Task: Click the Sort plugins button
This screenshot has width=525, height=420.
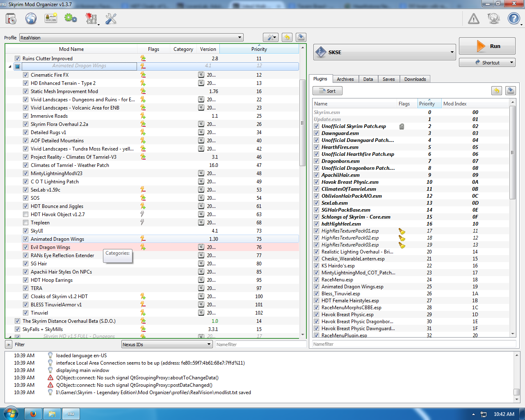Action: click(x=327, y=91)
